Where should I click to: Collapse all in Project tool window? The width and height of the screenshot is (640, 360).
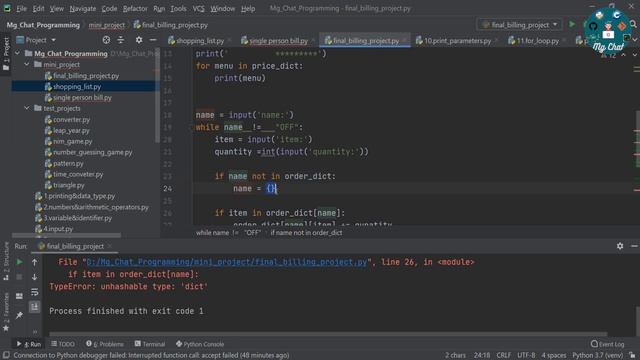(121, 40)
